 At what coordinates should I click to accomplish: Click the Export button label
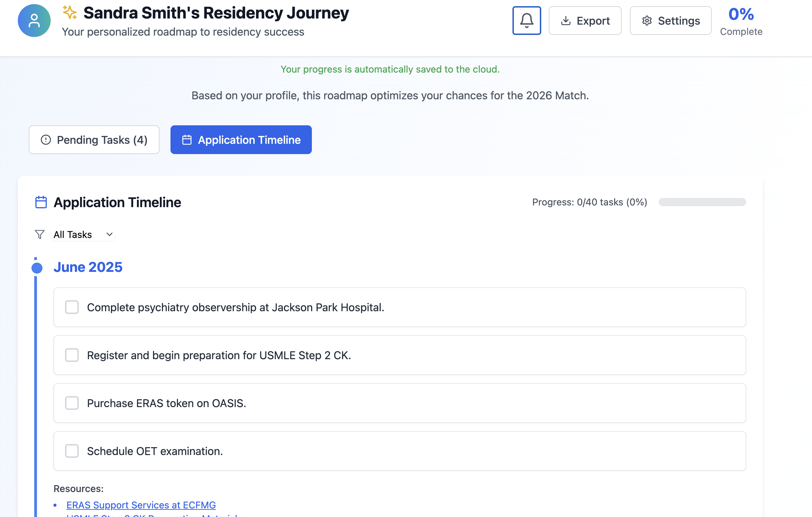[593, 21]
